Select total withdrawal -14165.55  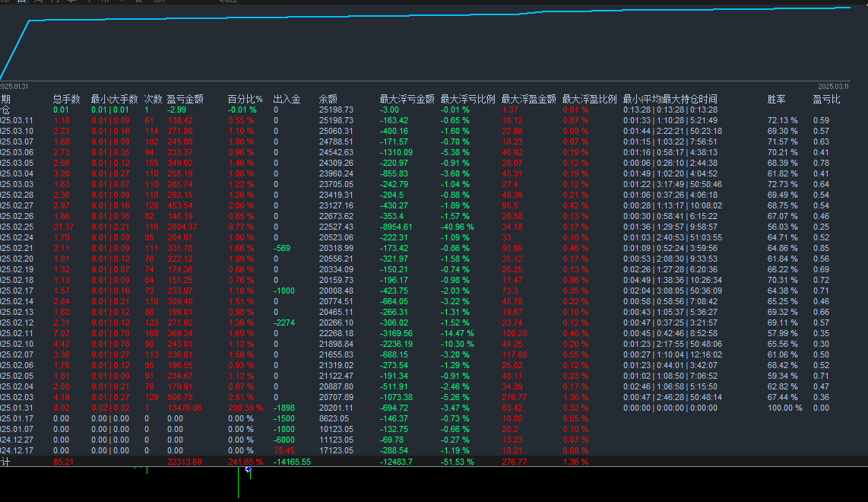pyautogui.click(x=293, y=462)
